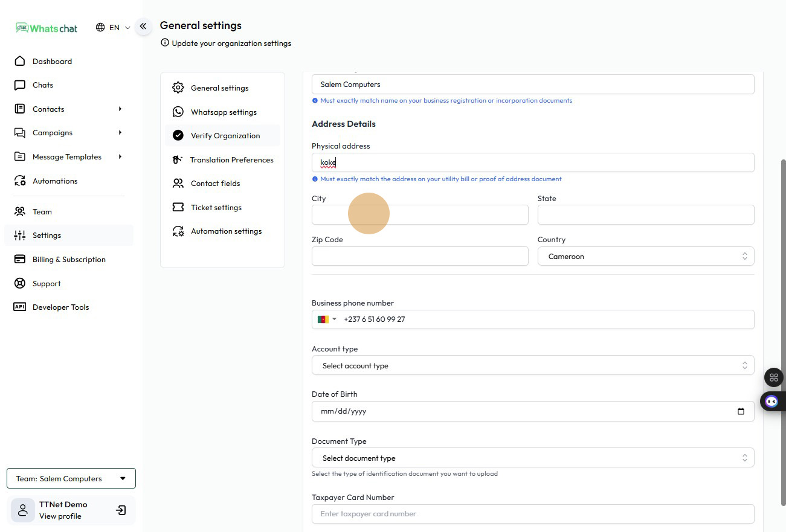Click the Dashboard home icon
Viewport: 786px width, 532px height.
click(20, 61)
